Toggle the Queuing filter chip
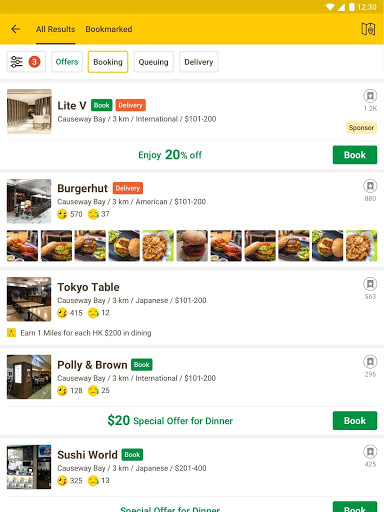The image size is (384, 512). tap(154, 62)
